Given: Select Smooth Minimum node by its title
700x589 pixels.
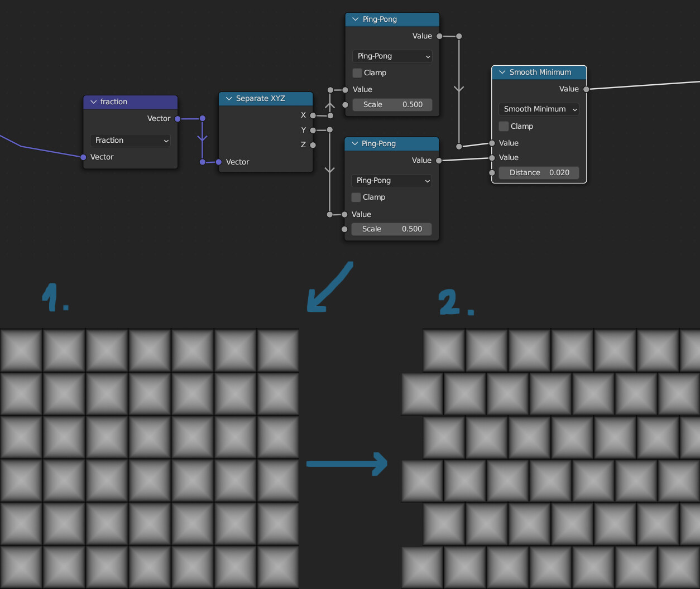Looking at the screenshot, I should (540, 73).
